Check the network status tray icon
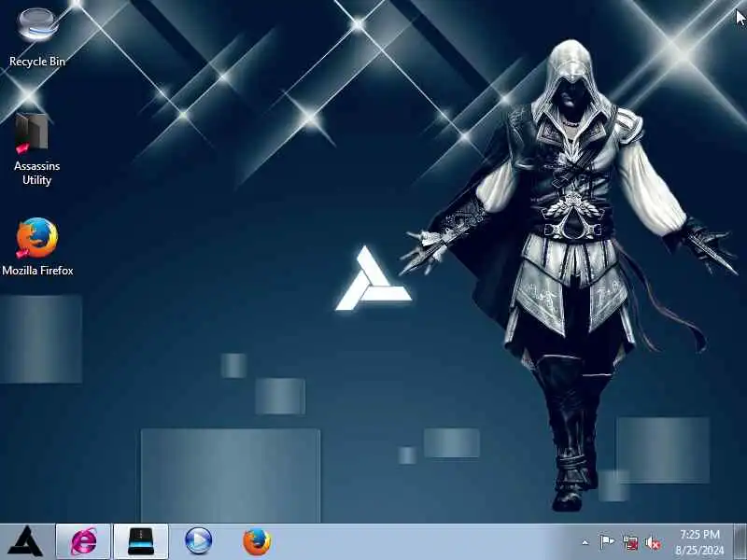The height and width of the screenshot is (560, 747). (631, 542)
